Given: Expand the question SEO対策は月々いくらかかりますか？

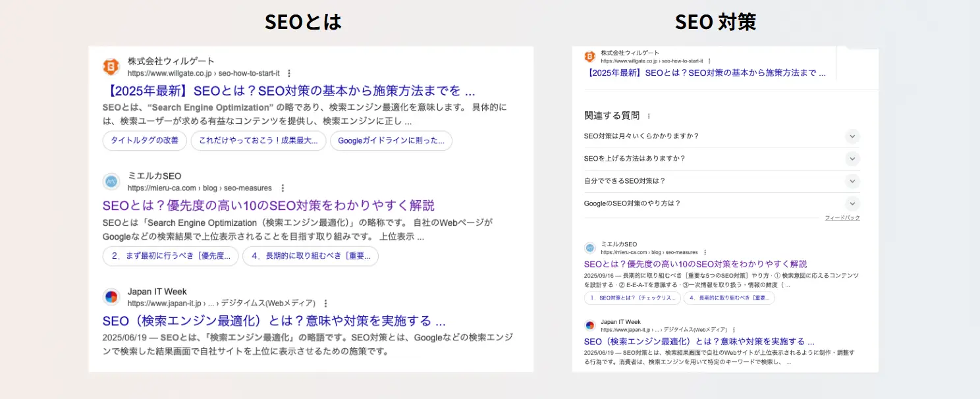Looking at the screenshot, I should point(852,136).
